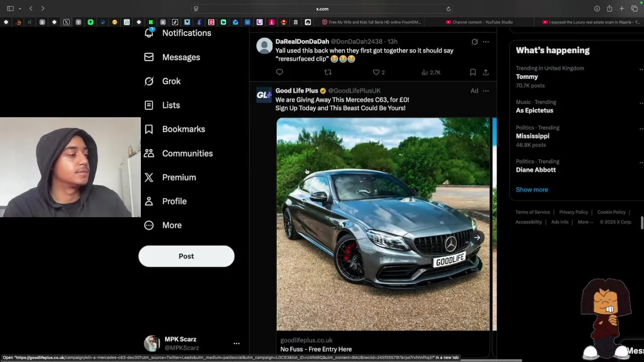Image resolution: width=644 pixels, height=362 pixels.
Task: Open the More menu in sidebar
Action: (x=163, y=225)
